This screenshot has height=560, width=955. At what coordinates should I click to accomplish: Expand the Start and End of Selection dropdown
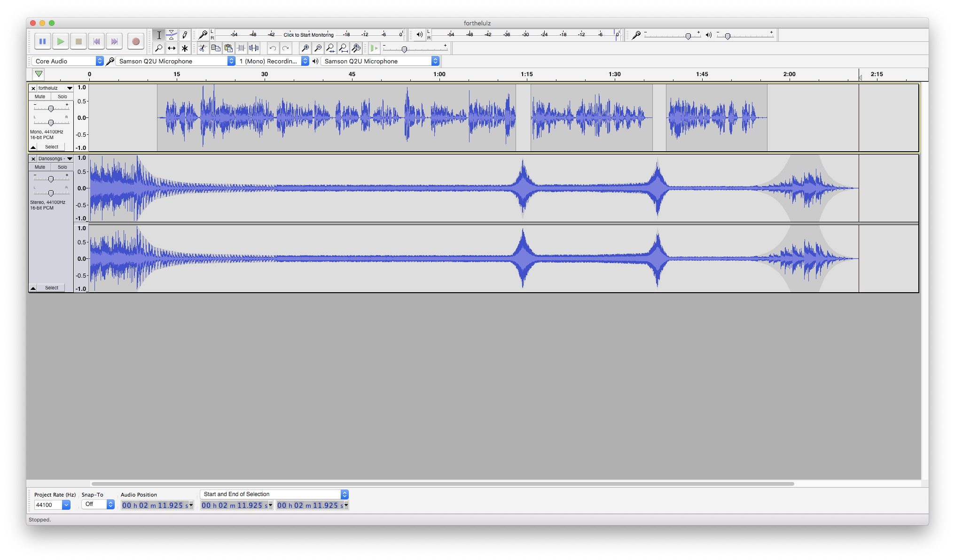point(274,494)
